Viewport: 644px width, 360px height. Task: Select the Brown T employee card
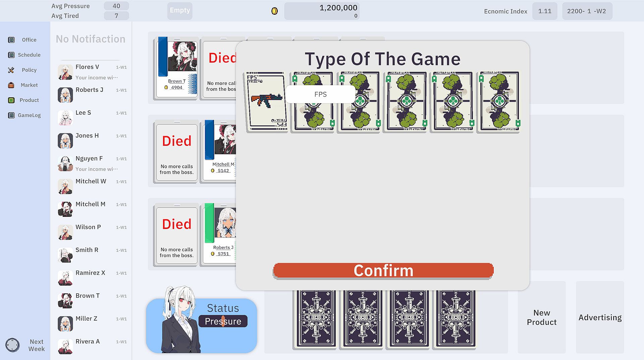click(x=177, y=68)
